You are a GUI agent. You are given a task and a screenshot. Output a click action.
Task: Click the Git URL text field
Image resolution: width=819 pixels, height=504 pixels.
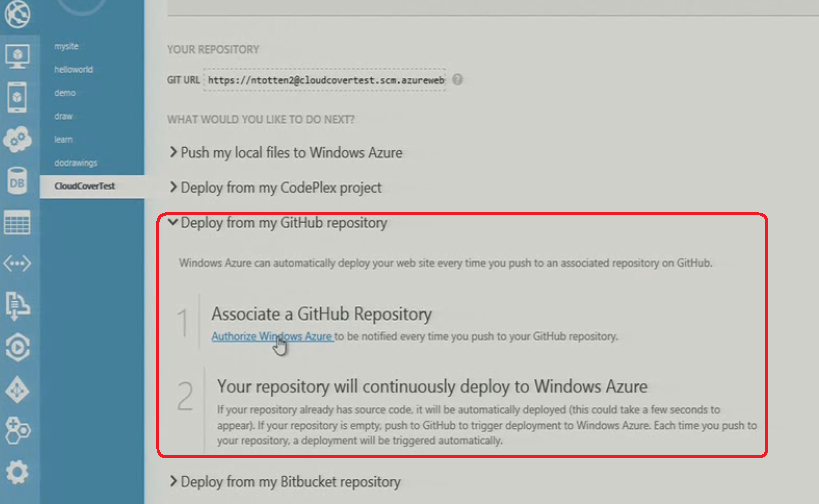coord(325,80)
